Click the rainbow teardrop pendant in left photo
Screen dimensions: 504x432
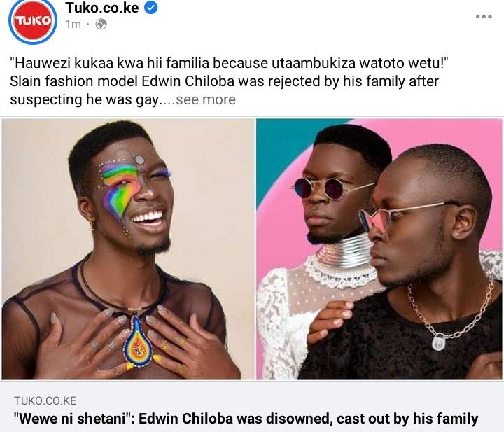click(138, 341)
